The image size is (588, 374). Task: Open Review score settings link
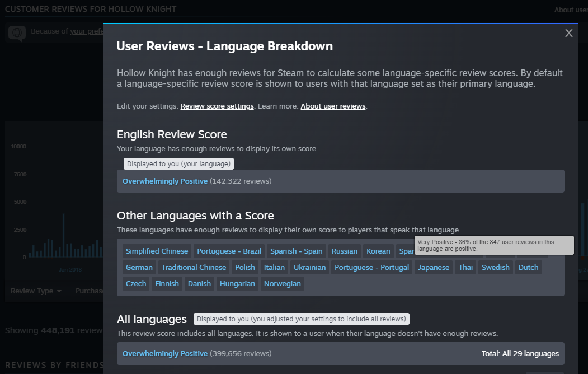(217, 106)
